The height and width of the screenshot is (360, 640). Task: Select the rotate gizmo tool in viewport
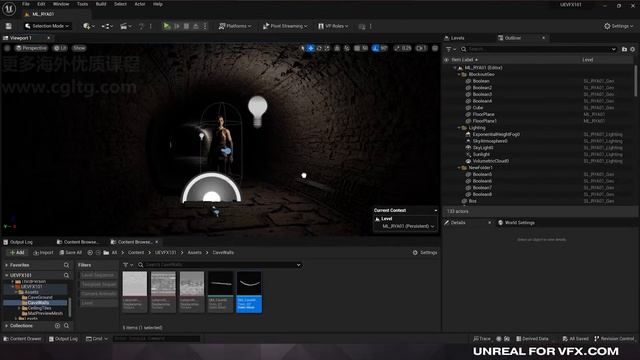(x=319, y=48)
